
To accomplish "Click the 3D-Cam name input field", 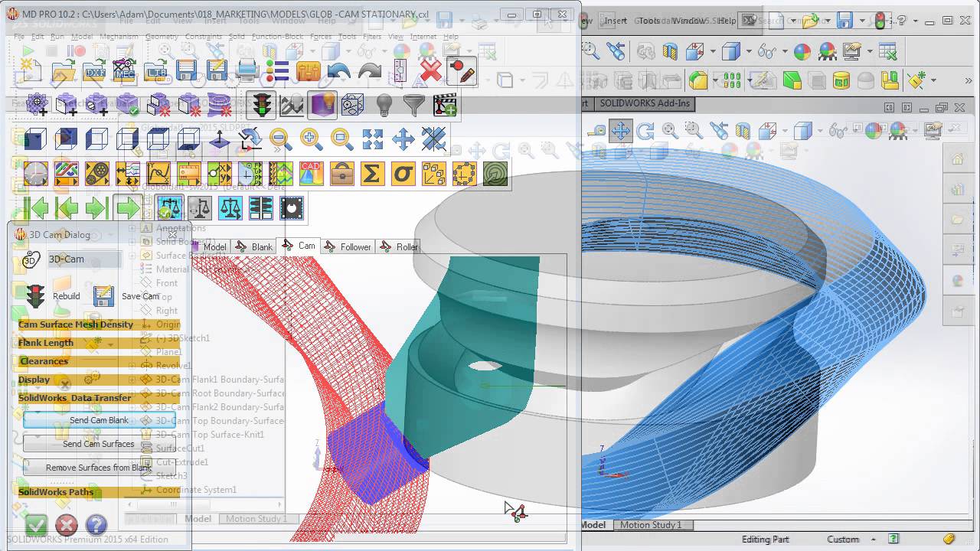I will click(x=84, y=259).
